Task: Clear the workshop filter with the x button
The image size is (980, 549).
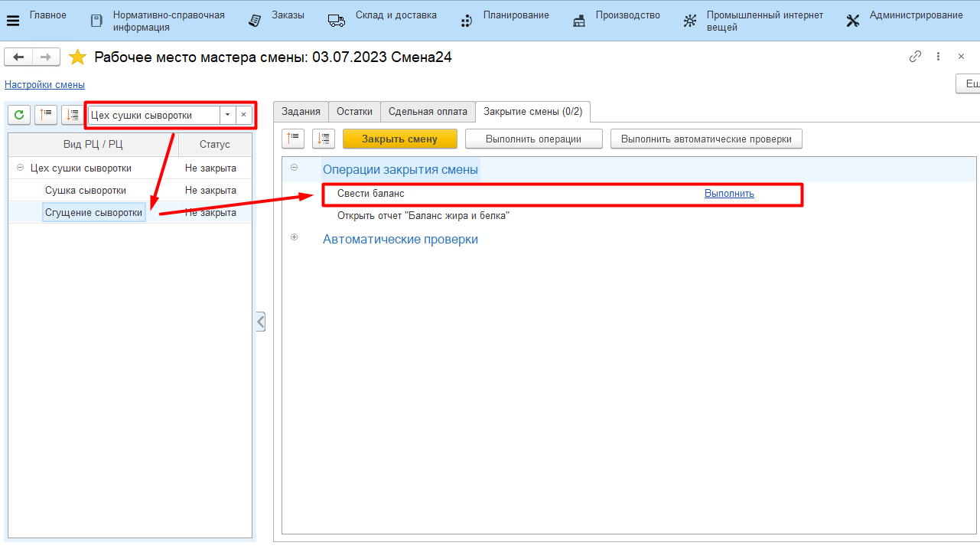Action: pos(243,115)
